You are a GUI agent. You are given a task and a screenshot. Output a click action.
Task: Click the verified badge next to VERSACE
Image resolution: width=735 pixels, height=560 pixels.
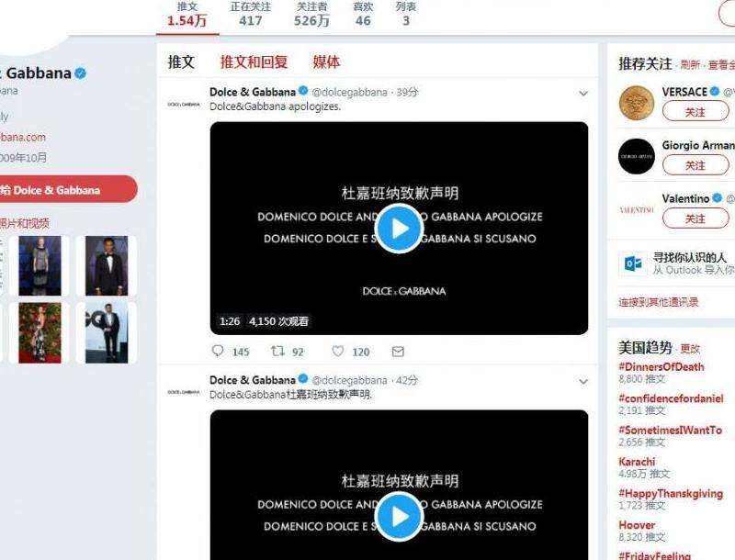(x=715, y=91)
